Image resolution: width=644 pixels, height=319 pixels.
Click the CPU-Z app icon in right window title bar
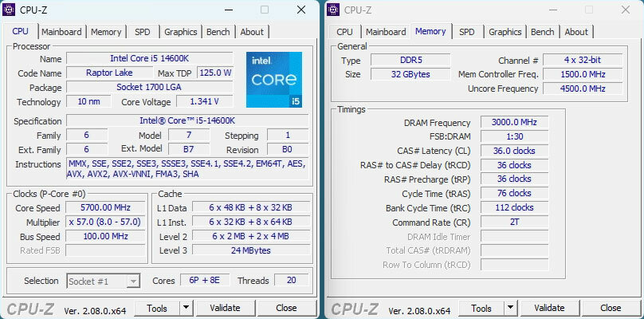333,10
